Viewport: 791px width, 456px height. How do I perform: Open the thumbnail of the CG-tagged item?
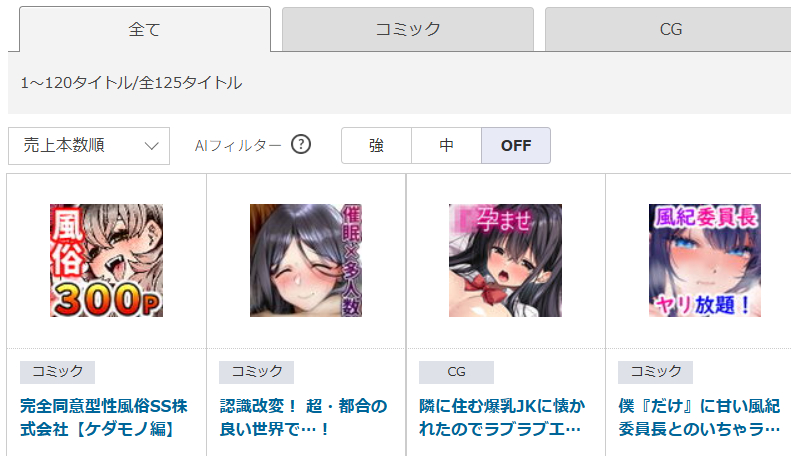505,260
